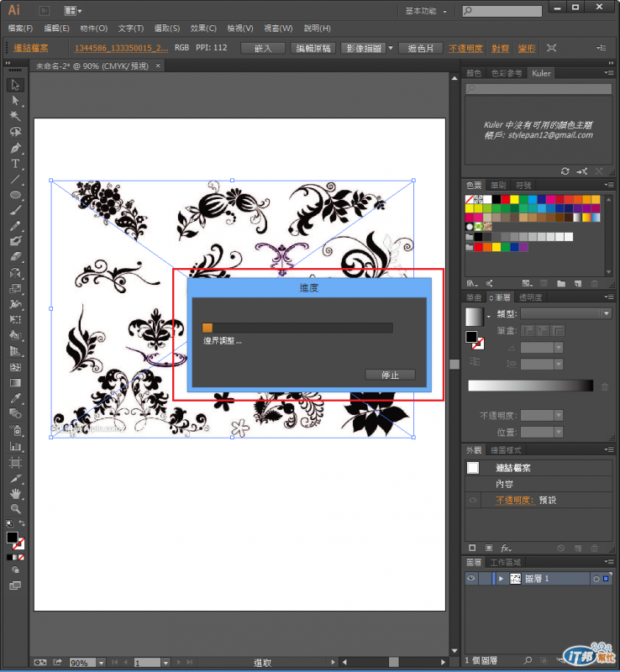Click the Kuler search field
620x672 pixels.
539,89
